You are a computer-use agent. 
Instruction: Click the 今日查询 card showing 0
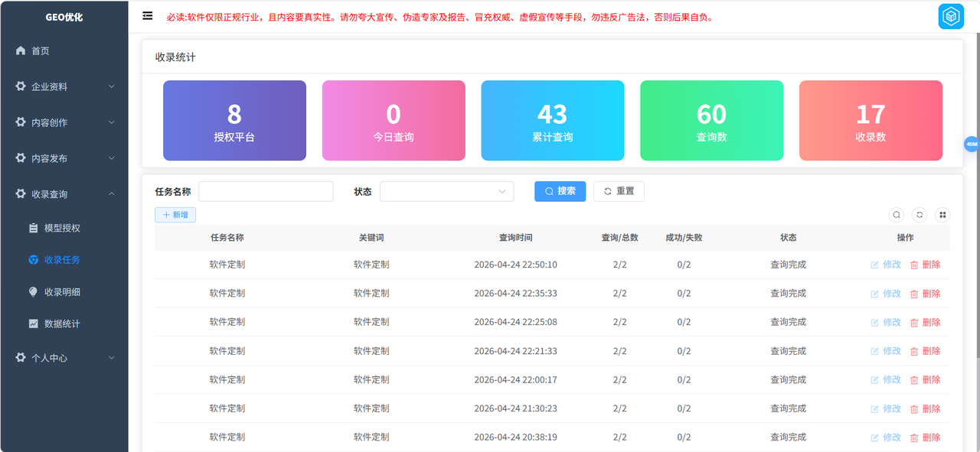[x=394, y=121]
